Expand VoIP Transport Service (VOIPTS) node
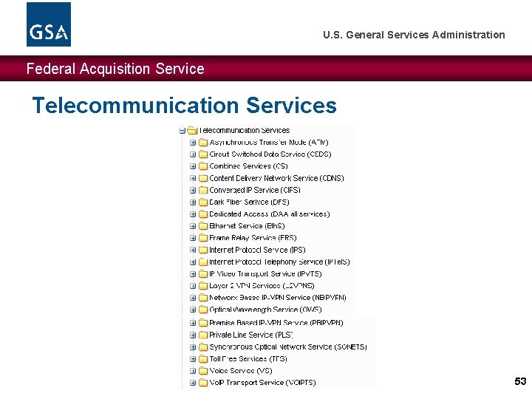The image size is (532, 399). click(x=192, y=383)
